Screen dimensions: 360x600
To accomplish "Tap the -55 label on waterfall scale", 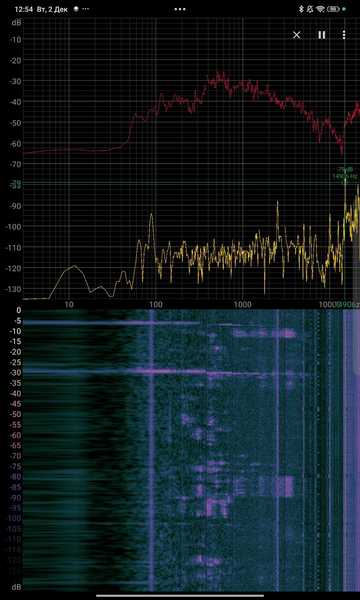I will click(16, 425).
